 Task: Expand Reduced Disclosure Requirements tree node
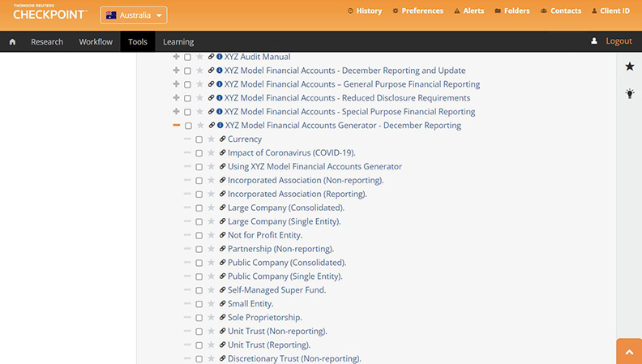tap(176, 98)
